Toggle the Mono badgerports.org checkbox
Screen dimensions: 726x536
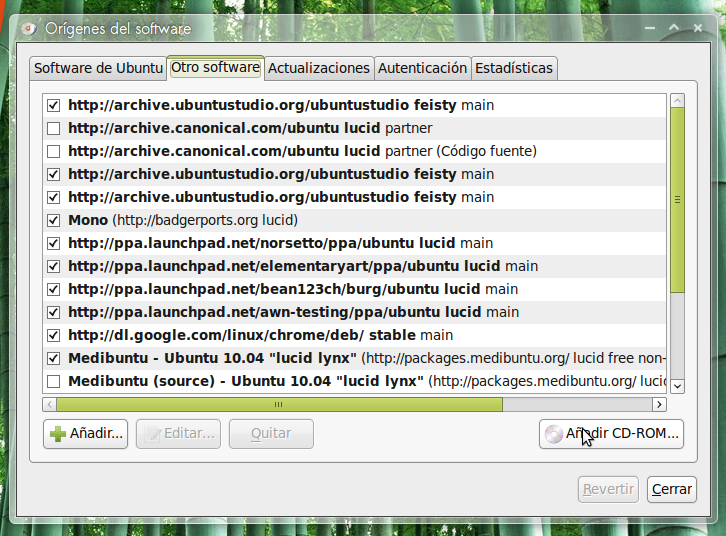point(54,220)
